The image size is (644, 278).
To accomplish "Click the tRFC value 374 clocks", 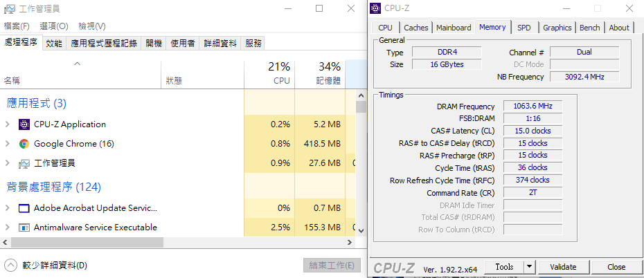I will coord(533,180).
